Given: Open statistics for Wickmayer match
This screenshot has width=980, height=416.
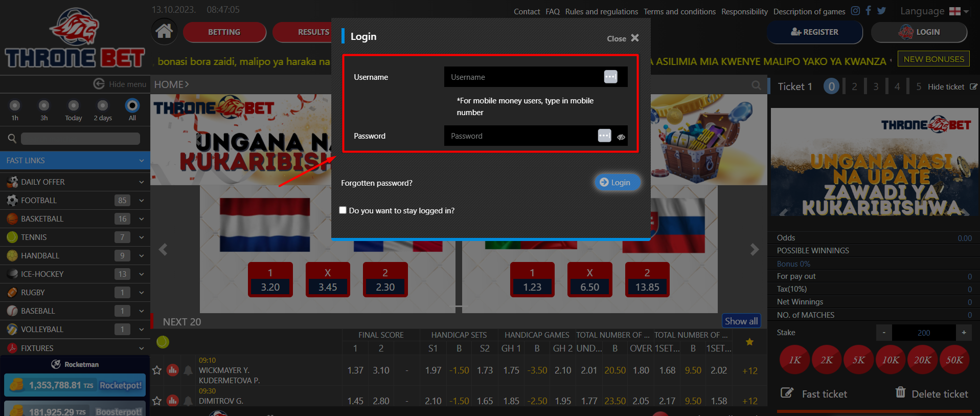Looking at the screenshot, I should click(x=173, y=370).
